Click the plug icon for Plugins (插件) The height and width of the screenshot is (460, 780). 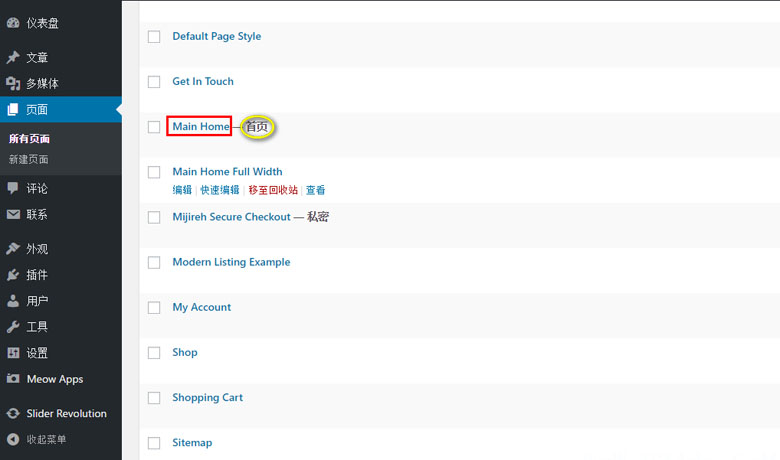13,275
